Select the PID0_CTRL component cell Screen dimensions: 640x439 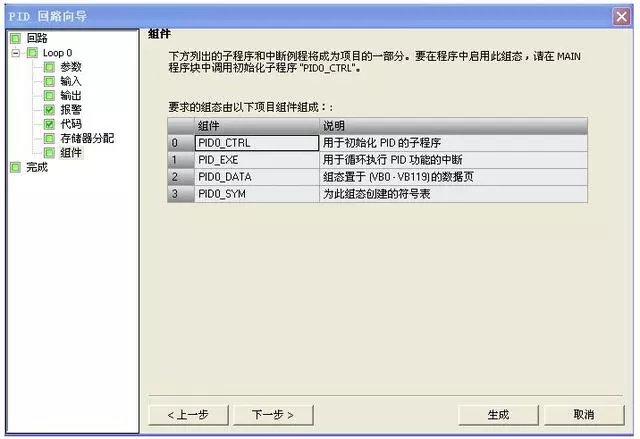[255, 143]
